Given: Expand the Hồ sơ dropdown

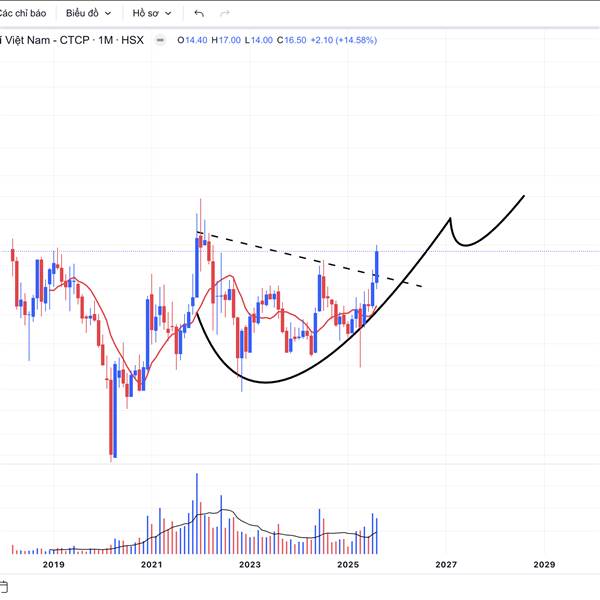Looking at the screenshot, I should tap(152, 13).
